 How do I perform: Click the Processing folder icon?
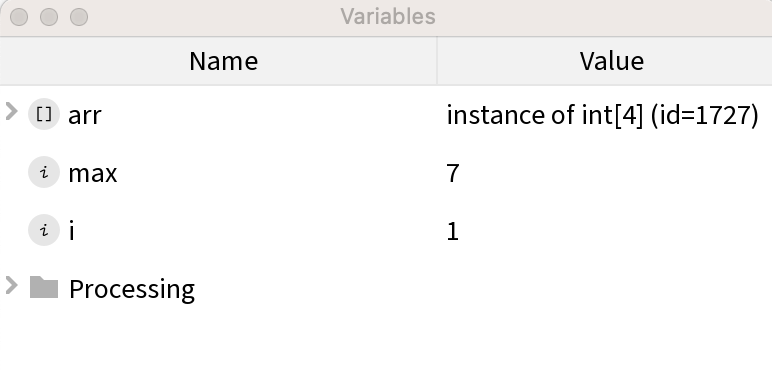pyautogui.click(x=44, y=287)
